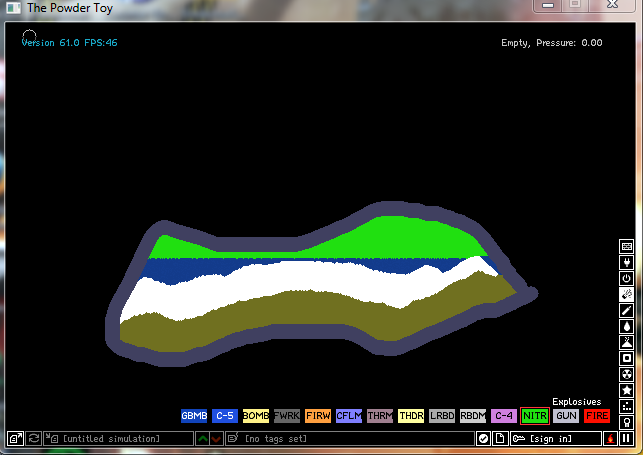Click the green upvote arrow
The width and height of the screenshot is (643, 455).
203,439
